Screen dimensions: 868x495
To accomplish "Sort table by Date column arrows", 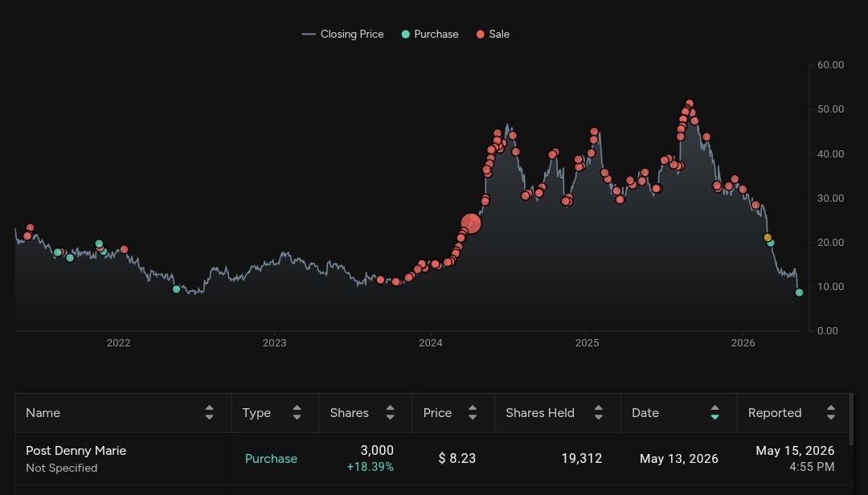I will [714, 412].
